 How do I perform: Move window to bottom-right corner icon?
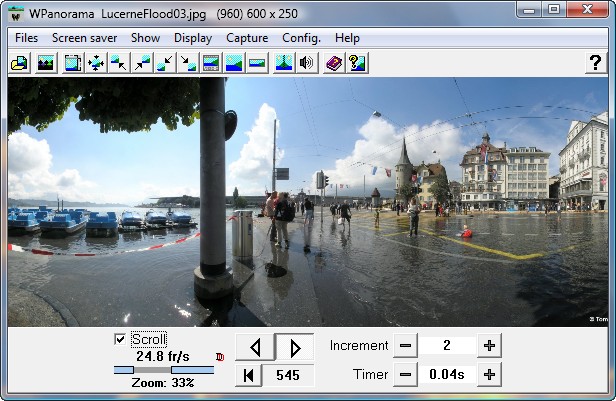click(188, 63)
